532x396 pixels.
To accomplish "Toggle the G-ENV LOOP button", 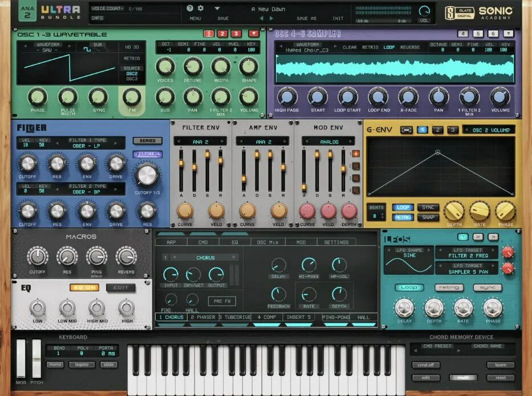I will (403, 207).
